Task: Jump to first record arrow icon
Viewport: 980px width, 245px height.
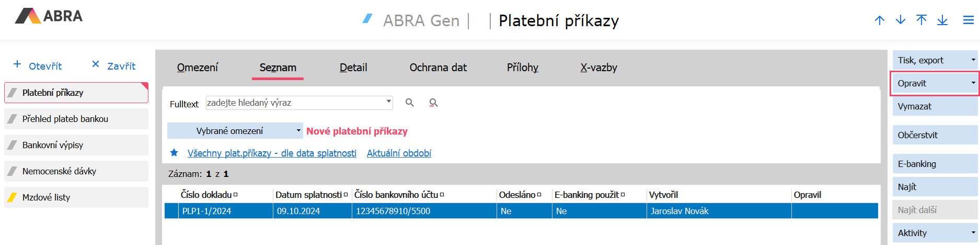Action: click(x=921, y=20)
